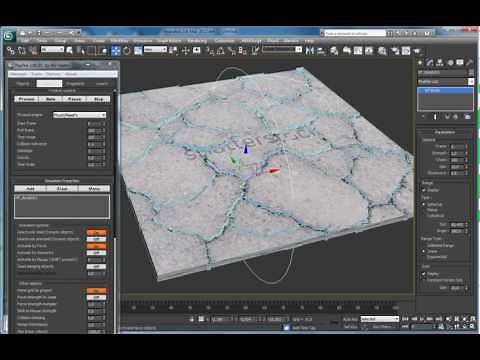Toggle Activate by Force On button
The height and width of the screenshot is (360, 480).
pos(96,246)
